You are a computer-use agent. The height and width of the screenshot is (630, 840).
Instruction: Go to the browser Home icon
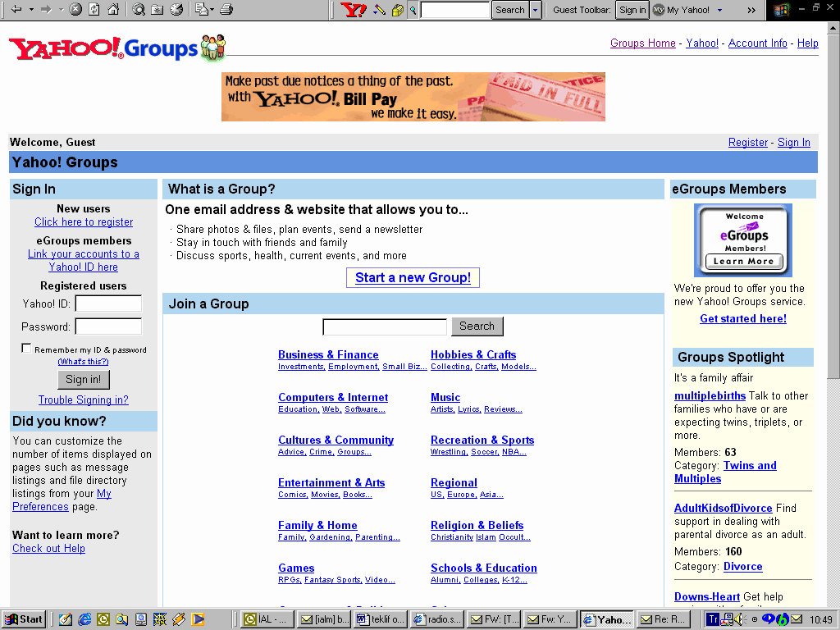113,9
